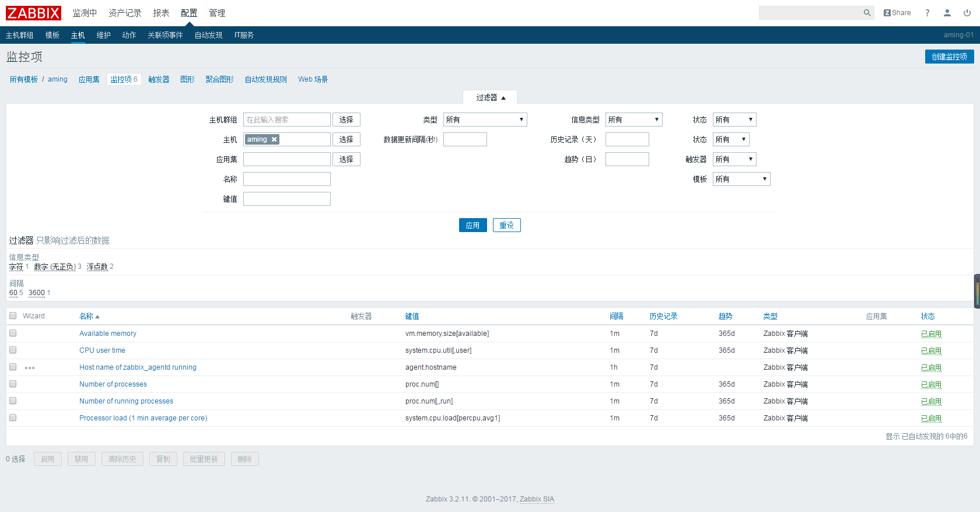Check the Number of processes row checkbox
Screen dimensions: 980x512
13,384
